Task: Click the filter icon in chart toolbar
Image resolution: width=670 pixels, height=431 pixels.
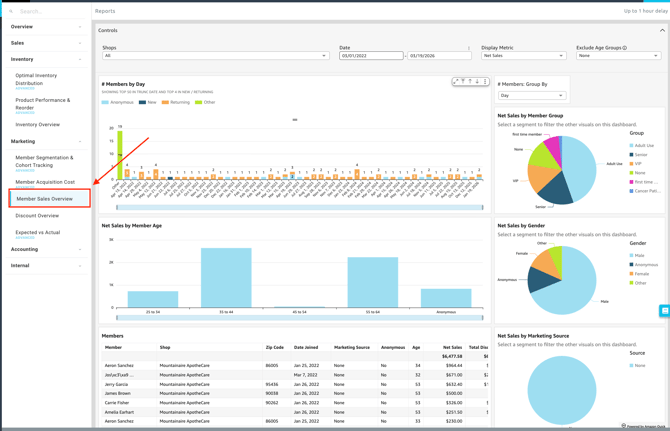Action: 463,82
